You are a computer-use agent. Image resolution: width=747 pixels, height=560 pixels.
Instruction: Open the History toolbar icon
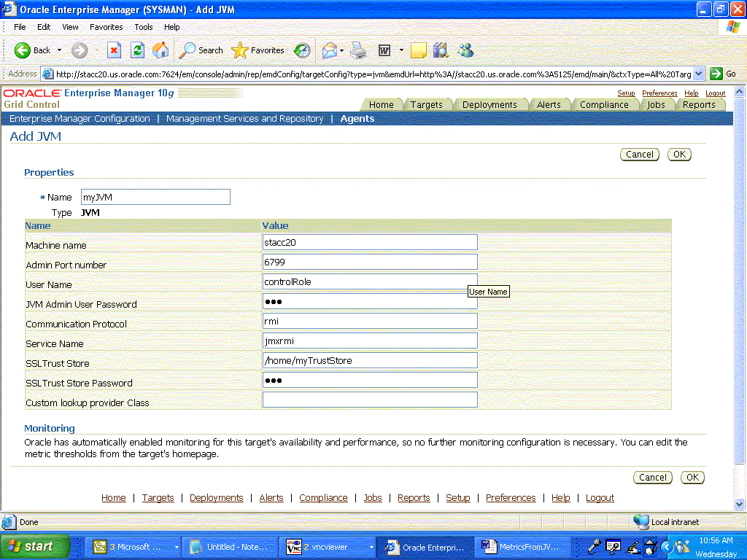[x=302, y=50]
